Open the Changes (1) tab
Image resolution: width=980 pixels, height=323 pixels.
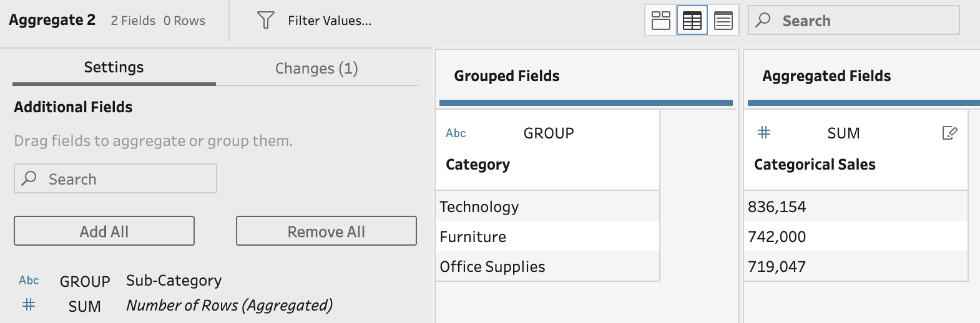click(x=316, y=68)
